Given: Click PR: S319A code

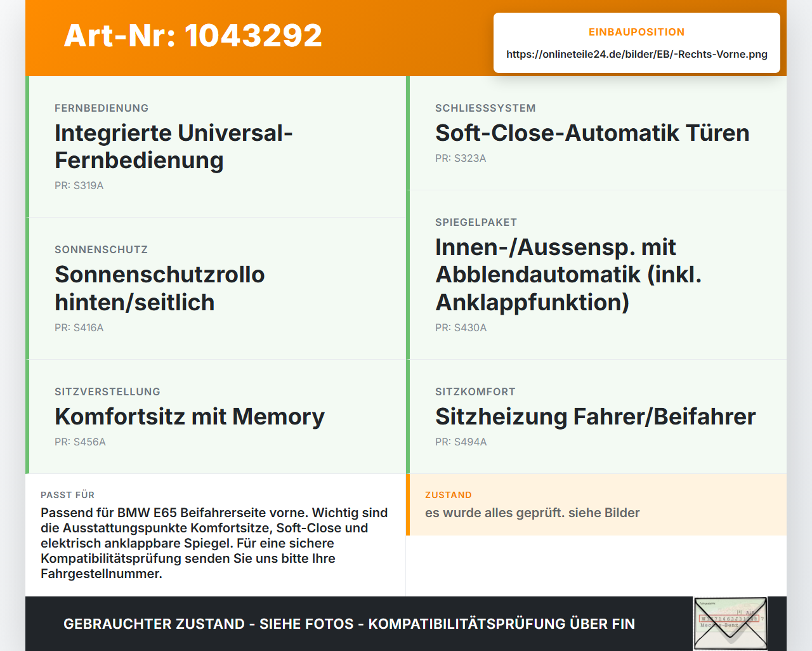Looking at the screenshot, I should (x=79, y=185).
